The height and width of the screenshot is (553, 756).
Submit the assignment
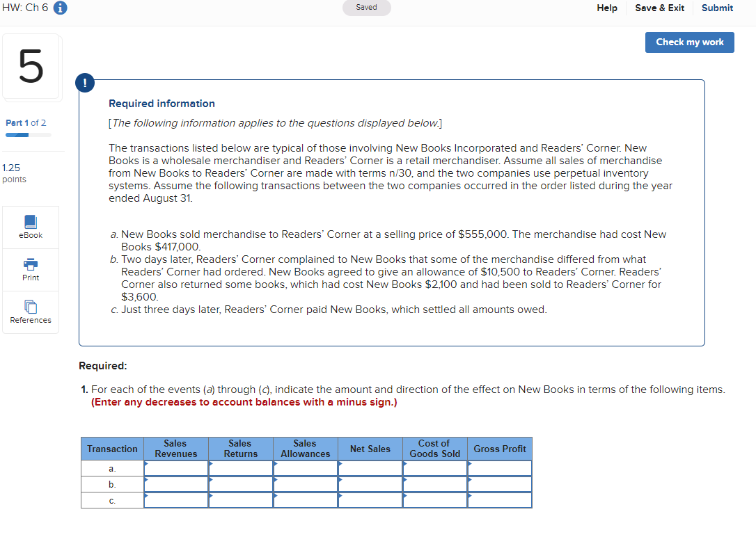[x=717, y=8]
